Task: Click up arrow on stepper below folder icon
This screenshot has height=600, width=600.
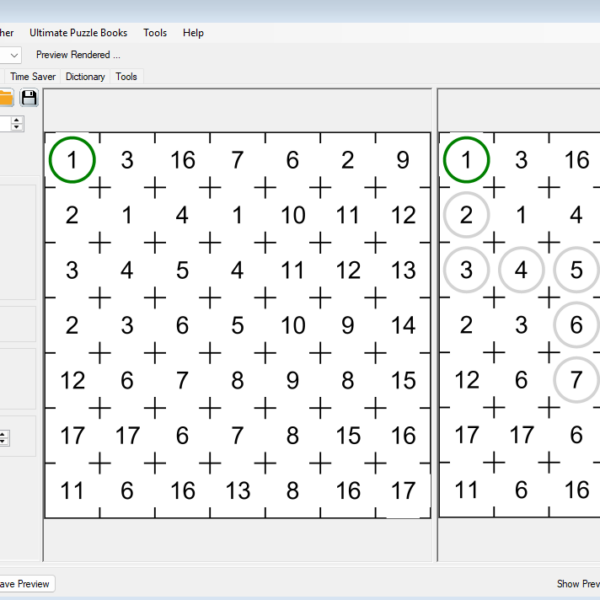Action: pos(18,119)
